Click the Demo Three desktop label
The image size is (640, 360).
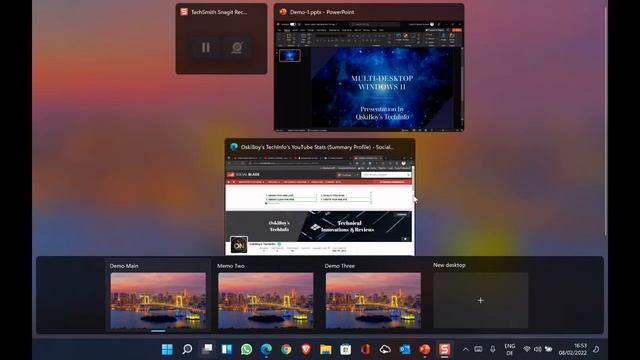point(340,266)
